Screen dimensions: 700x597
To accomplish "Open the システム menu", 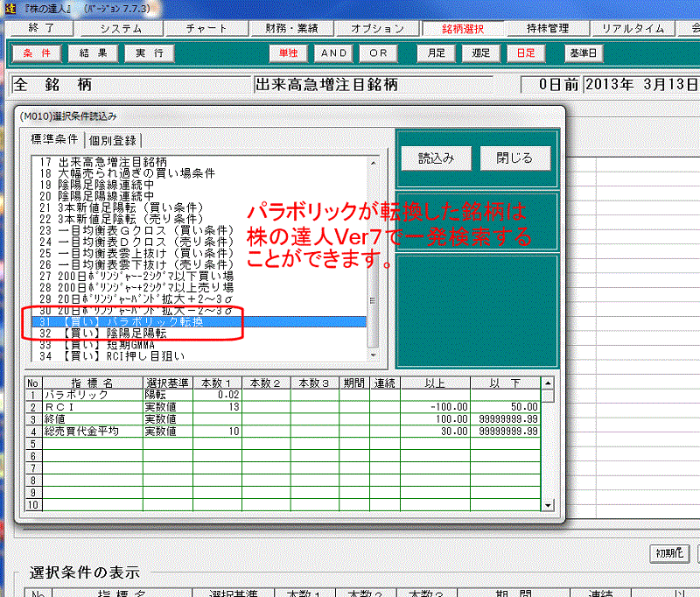I will (121, 29).
